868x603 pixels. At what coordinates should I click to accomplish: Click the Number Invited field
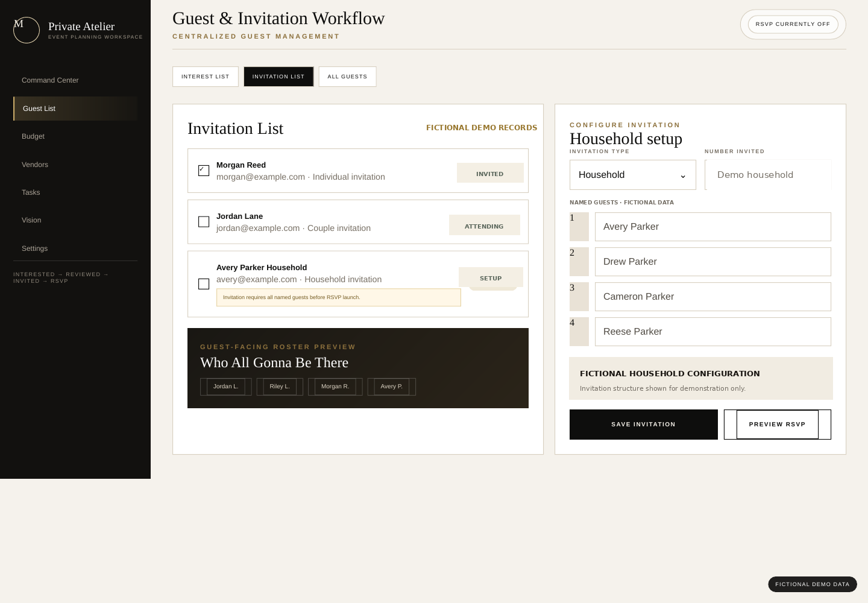pyautogui.click(x=768, y=175)
